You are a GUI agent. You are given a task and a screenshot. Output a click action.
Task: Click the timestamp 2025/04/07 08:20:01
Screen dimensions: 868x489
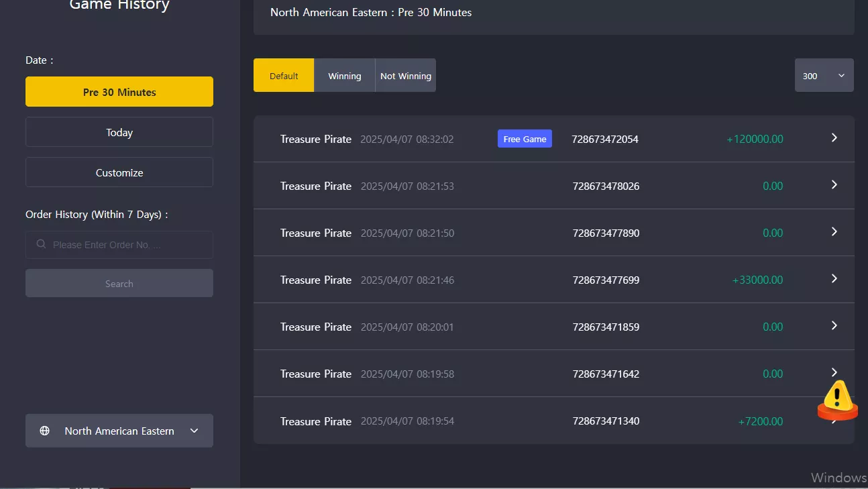tap(407, 327)
